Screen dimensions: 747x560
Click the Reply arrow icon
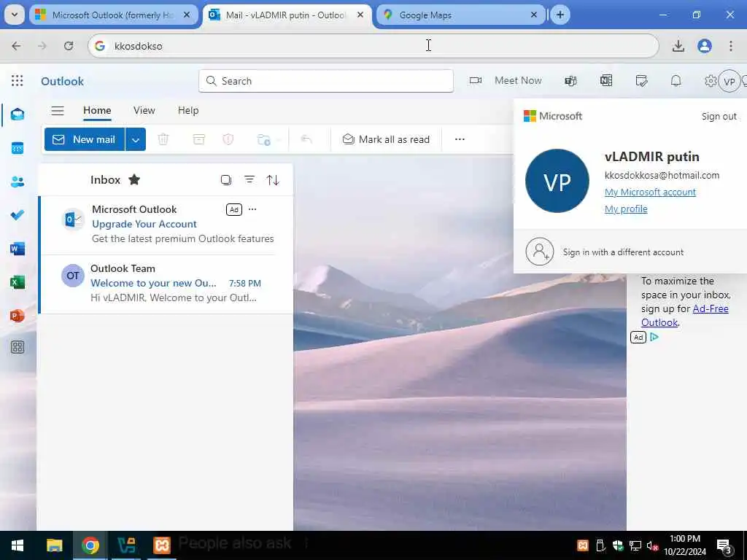[x=306, y=139]
